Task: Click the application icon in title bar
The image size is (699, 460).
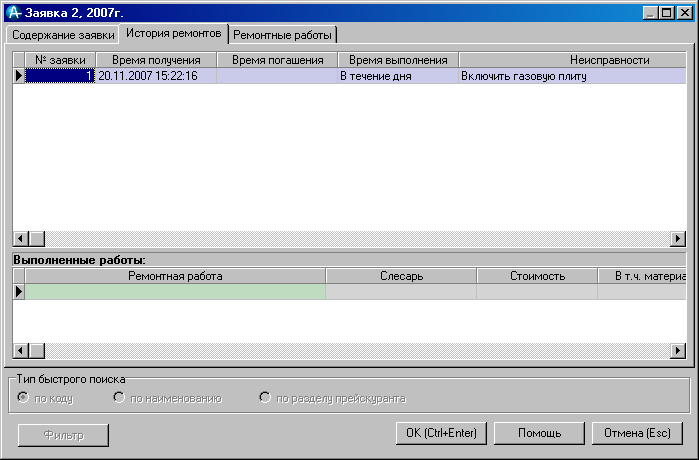Action: pyautogui.click(x=12, y=12)
